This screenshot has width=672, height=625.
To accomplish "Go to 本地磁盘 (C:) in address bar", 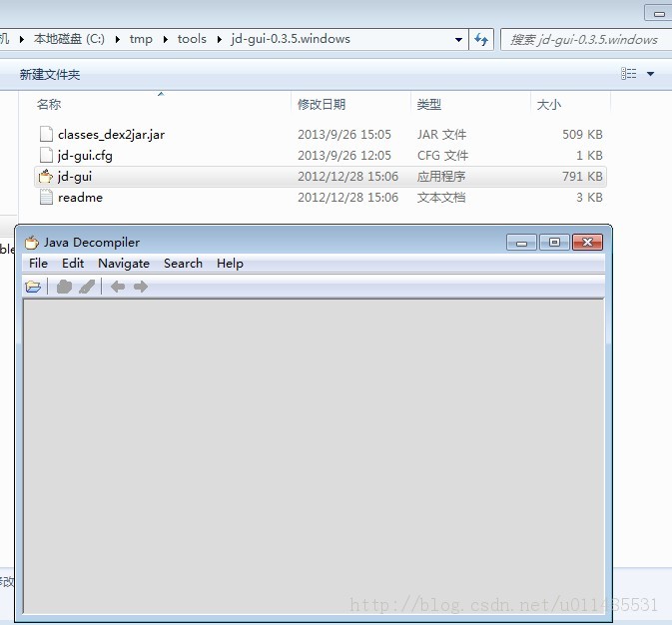I will (69, 39).
